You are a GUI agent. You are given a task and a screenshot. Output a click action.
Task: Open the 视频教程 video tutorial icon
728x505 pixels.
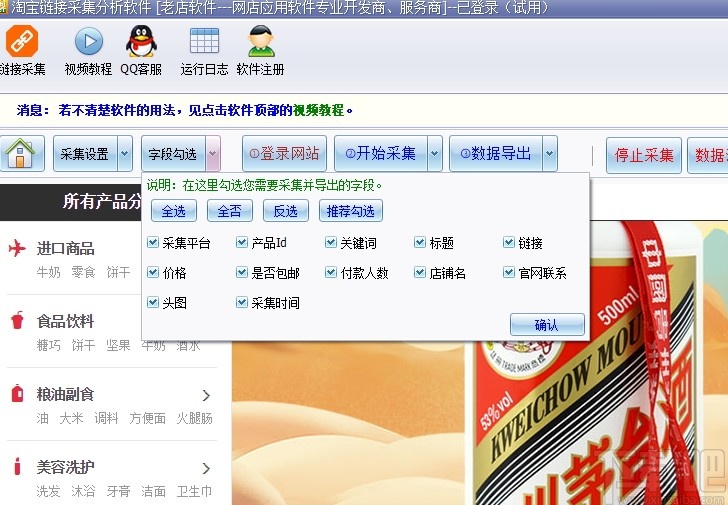coord(88,41)
